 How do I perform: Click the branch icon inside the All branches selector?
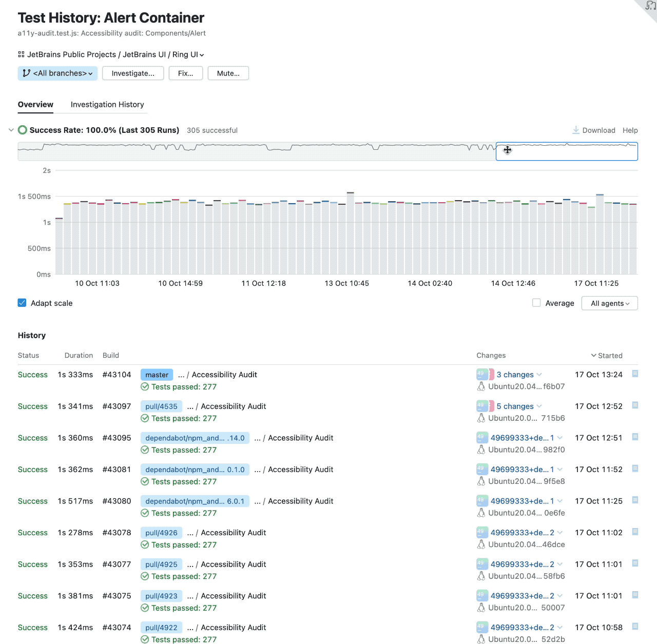(26, 73)
